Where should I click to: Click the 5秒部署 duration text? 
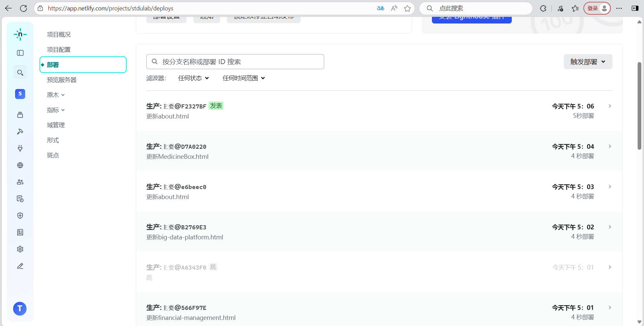point(583,116)
